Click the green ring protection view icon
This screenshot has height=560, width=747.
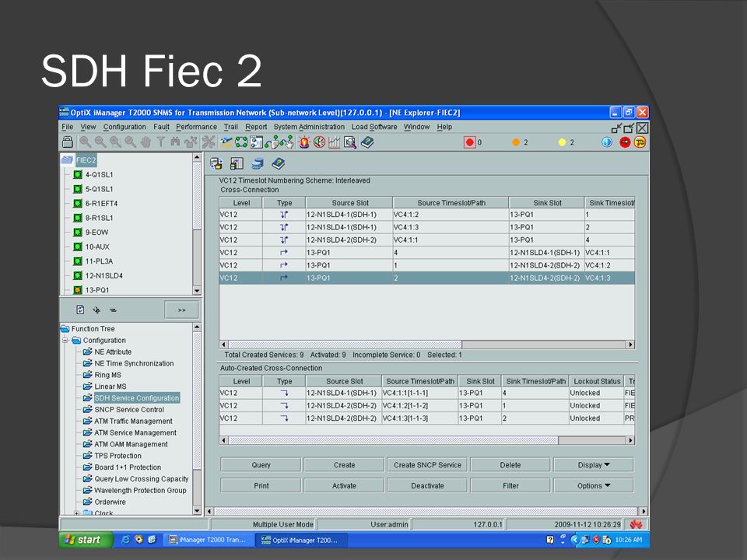click(241, 142)
